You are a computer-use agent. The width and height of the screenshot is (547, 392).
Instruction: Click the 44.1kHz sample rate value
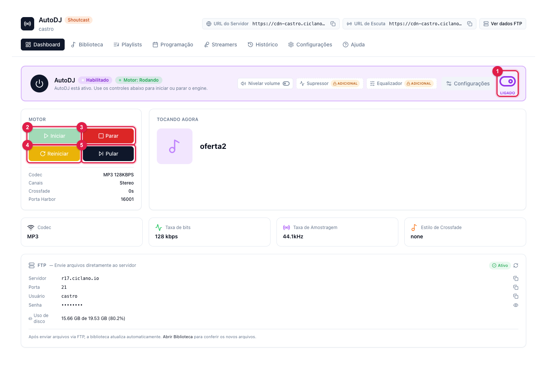(x=293, y=236)
